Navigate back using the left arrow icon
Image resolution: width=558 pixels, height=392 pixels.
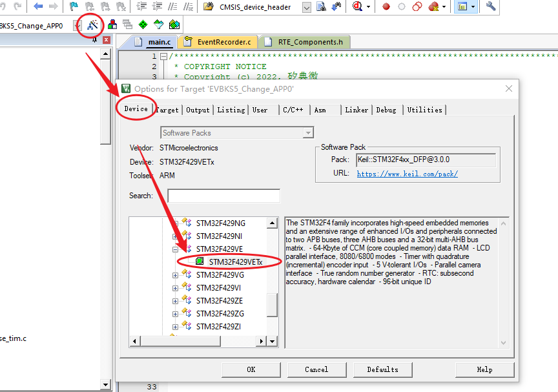pyautogui.click(x=37, y=5)
